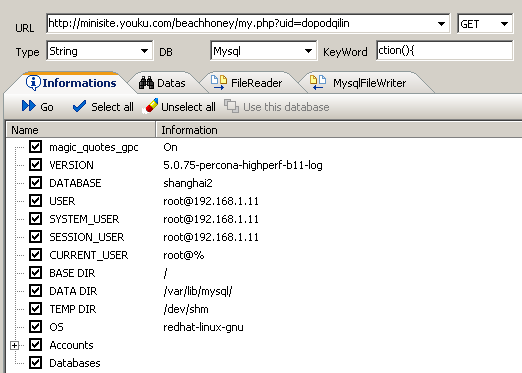Select the Databases tree item

point(75,363)
